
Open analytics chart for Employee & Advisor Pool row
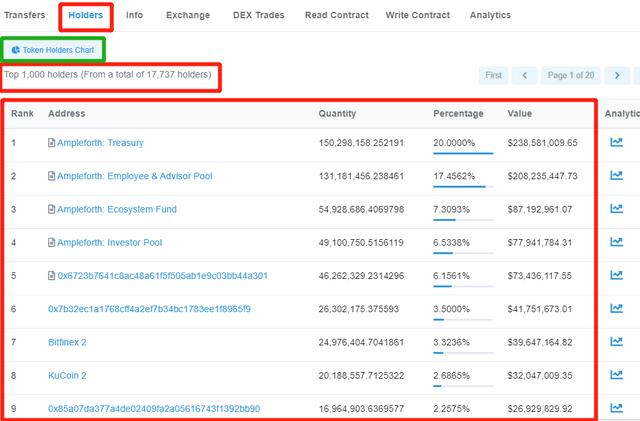click(616, 175)
